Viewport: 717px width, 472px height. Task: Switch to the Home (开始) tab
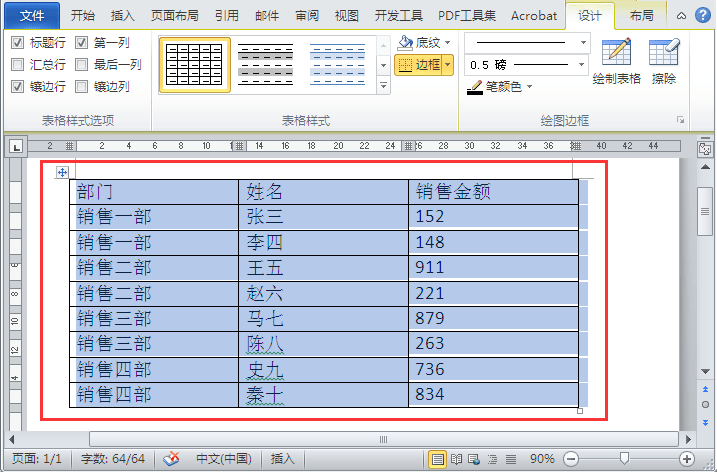[83, 16]
